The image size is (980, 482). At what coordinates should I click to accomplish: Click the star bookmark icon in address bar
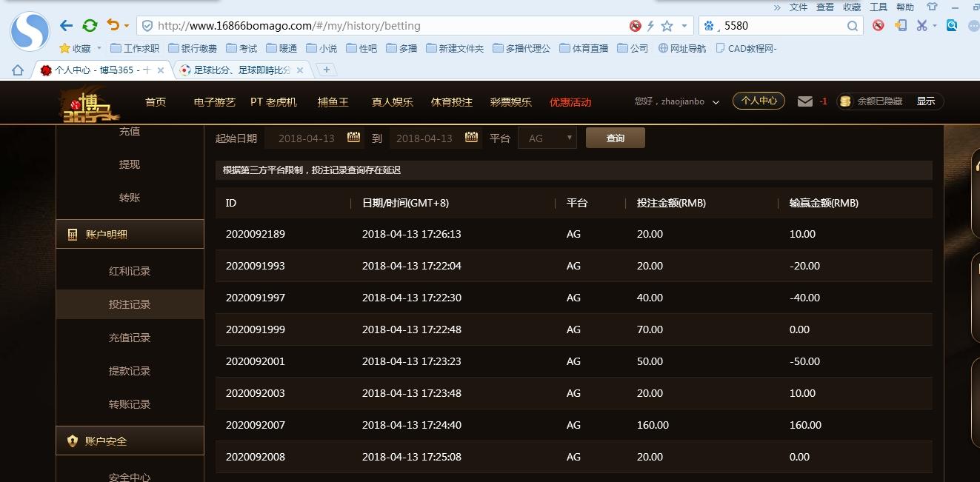click(667, 26)
